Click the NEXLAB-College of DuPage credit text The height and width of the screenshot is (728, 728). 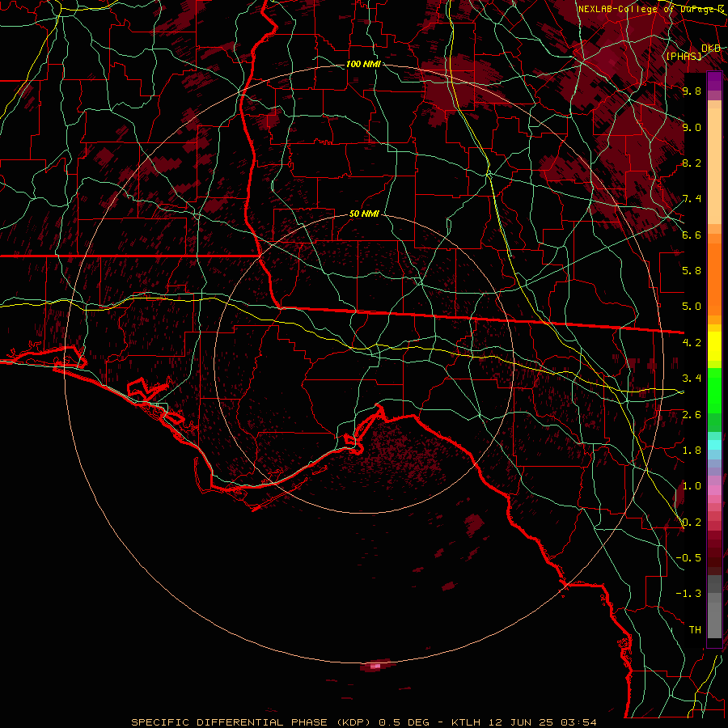pyautogui.click(x=651, y=9)
